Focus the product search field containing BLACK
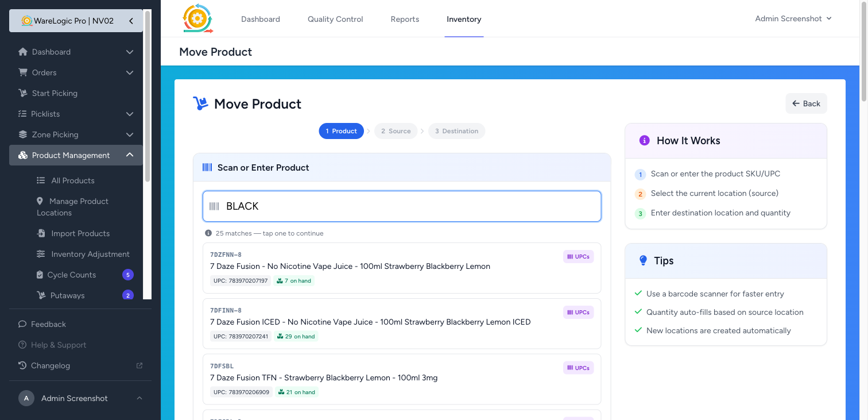 tap(402, 206)
